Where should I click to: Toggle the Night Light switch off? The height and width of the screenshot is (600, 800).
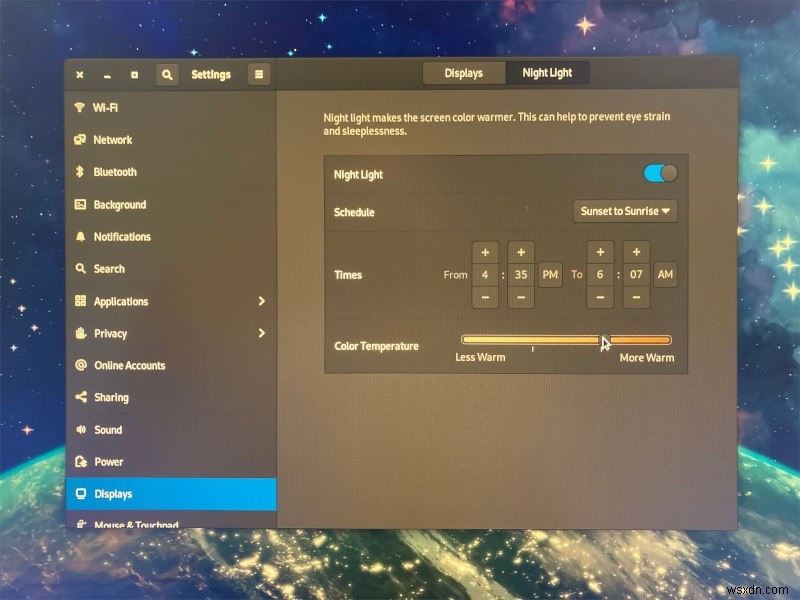coord(659,173)
